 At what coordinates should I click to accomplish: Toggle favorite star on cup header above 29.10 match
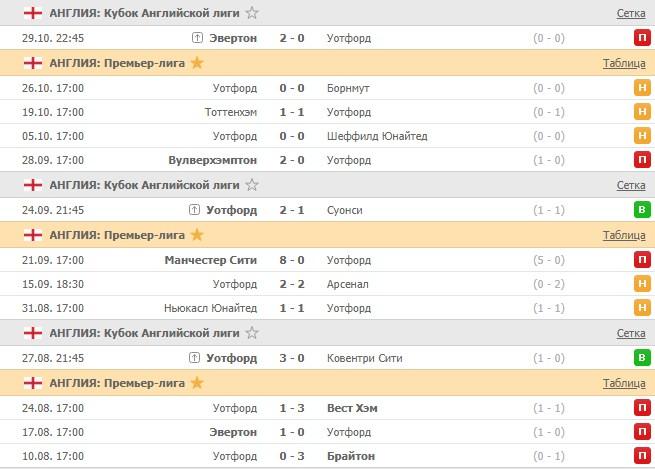pyautogui.click(x=252, y=13)
